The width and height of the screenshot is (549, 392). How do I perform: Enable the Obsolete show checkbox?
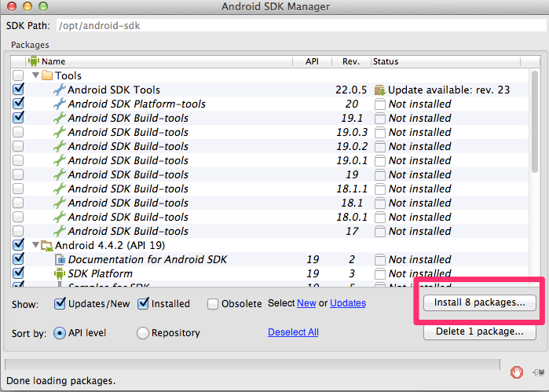213,304
